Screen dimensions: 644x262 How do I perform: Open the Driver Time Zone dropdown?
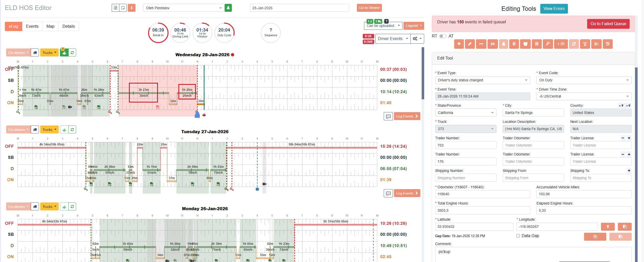tap(584, 96)
